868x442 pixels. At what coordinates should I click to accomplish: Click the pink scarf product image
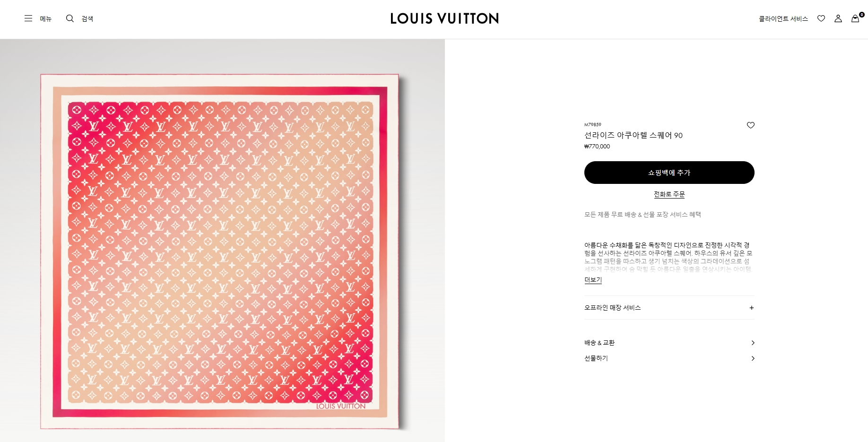click(x=220, y=251)
